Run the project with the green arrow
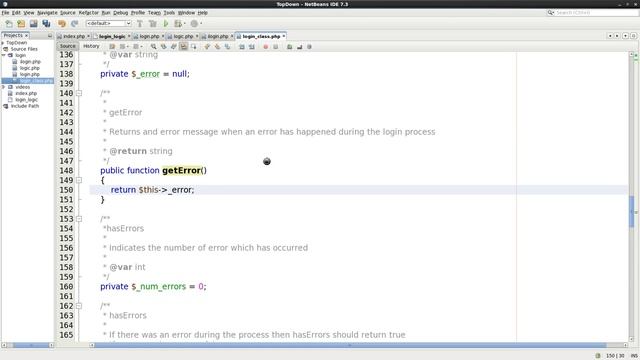Screen dimensions: 640x360 166,24
